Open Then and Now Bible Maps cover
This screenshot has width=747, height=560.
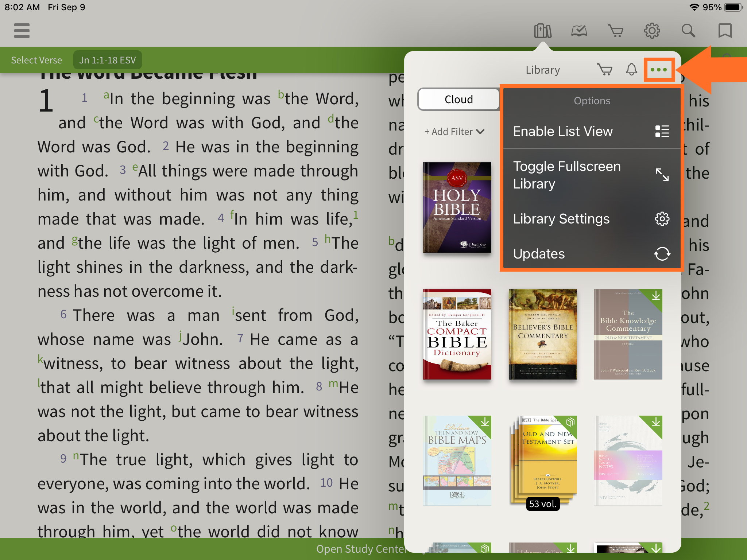[x=457, y=460]
